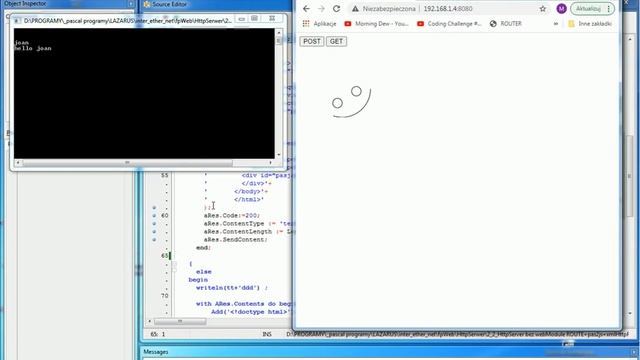The image size is (640, 360).
Task: Open Morning Dew YouTube bookmark
Action: tap(376, 24)
